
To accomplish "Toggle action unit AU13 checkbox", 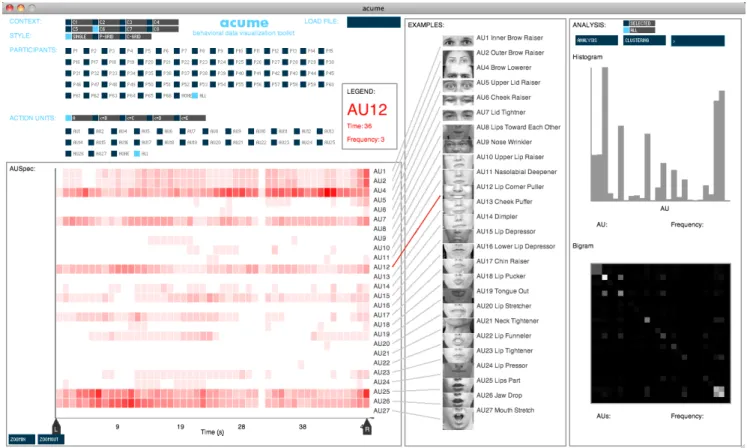I will [320, 131].
